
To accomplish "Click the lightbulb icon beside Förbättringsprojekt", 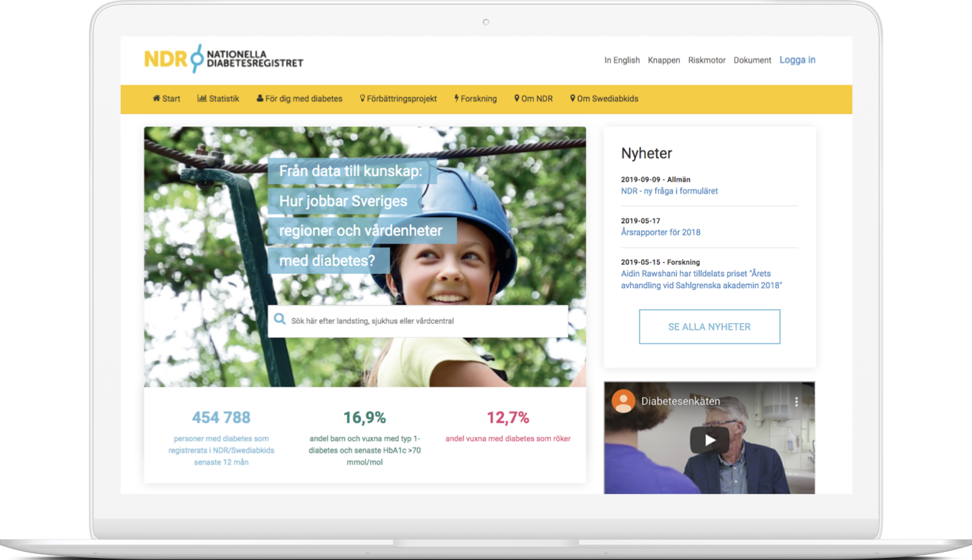I will pyautogui.click(x=362, y=99).
